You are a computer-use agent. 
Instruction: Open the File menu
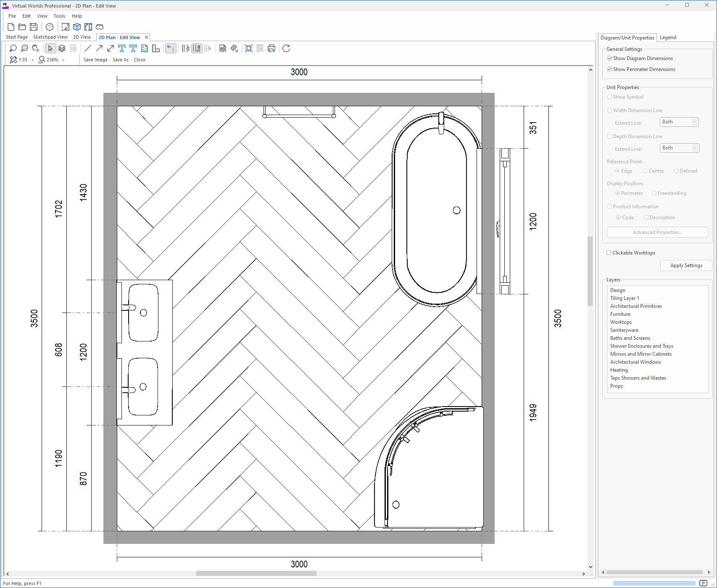click(12, 16)
